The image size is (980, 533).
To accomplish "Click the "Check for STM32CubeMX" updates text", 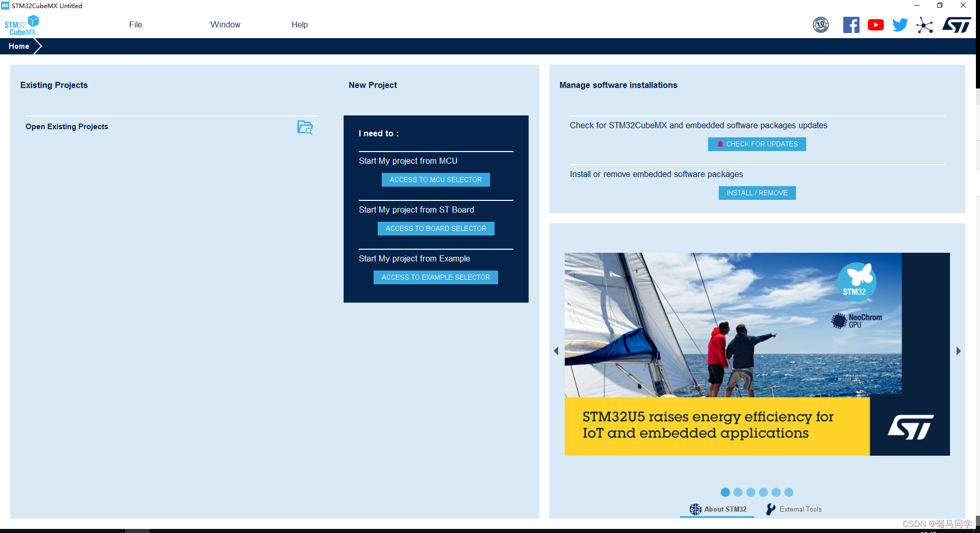I will pyautogui.click(x=698, y=125).
